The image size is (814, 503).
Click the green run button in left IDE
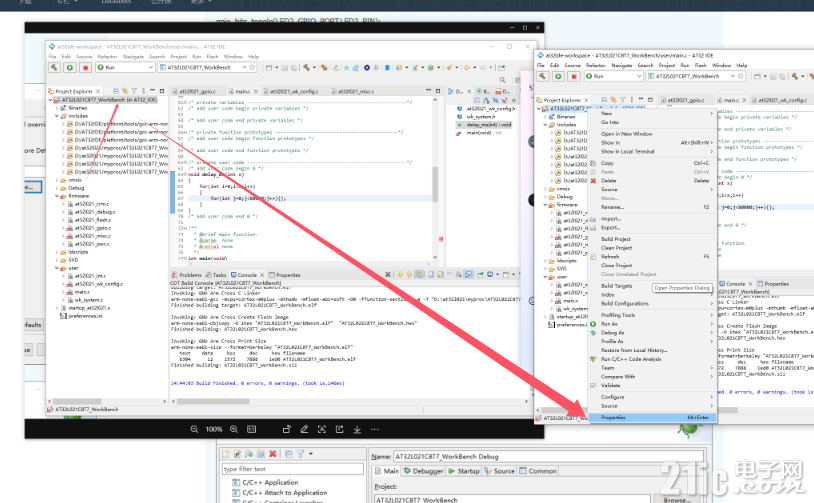tap(70, 67)
